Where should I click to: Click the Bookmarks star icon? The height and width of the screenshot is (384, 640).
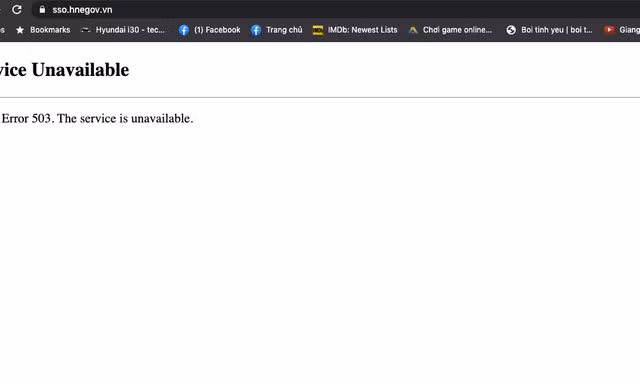click(x=20, y=30)
